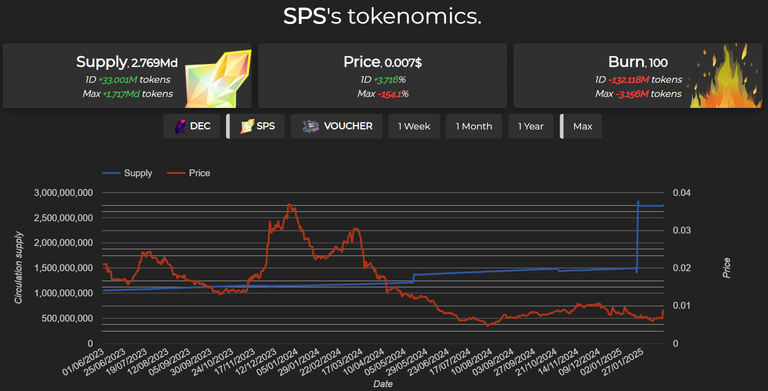
Task: Click the Max -3.156M tokens burn value
Action: (x=638, y=94)
